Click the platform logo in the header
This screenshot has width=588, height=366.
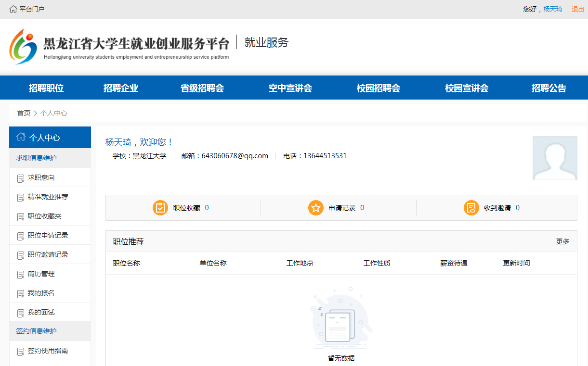point(24,46)
